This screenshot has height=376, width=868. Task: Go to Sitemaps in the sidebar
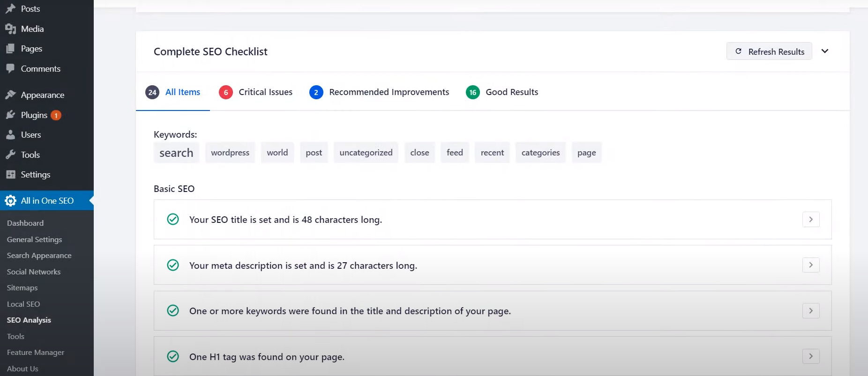(22, 288)
